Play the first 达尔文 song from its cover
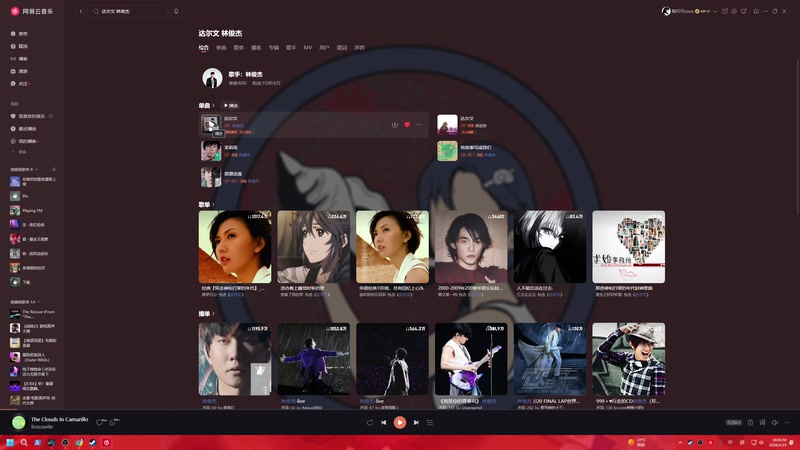The width and height of the screenshot is (800, 450). [x=210, y=124]
